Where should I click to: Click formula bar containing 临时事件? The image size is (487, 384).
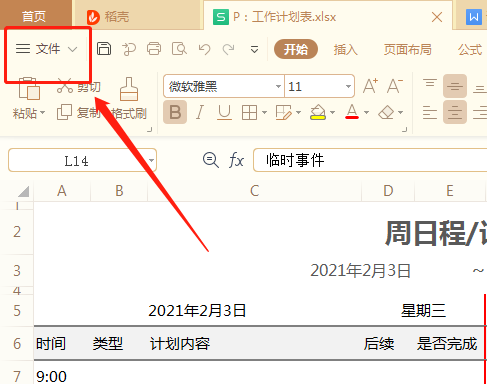[x=370, y=160]
